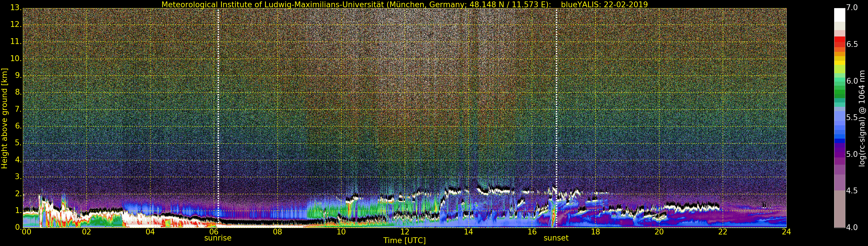
Task: Click colorbar tick label '7.0'
Action: [x=852, y=8]
